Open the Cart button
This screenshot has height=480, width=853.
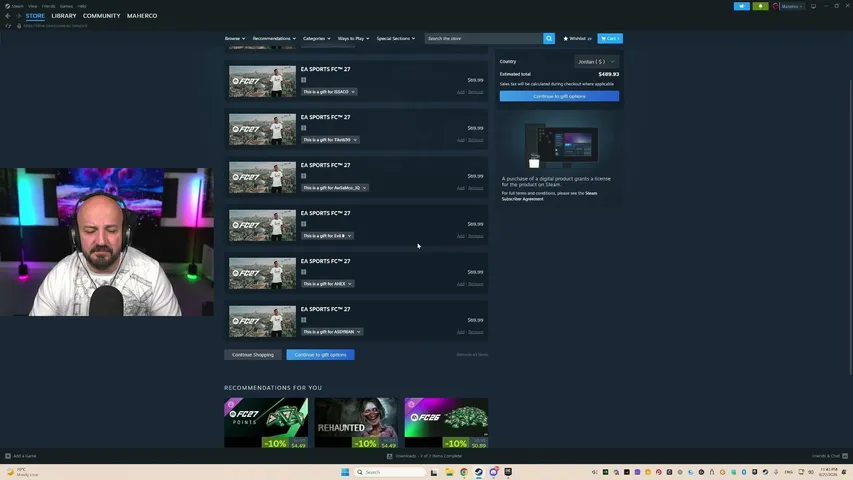coord(610,39)
